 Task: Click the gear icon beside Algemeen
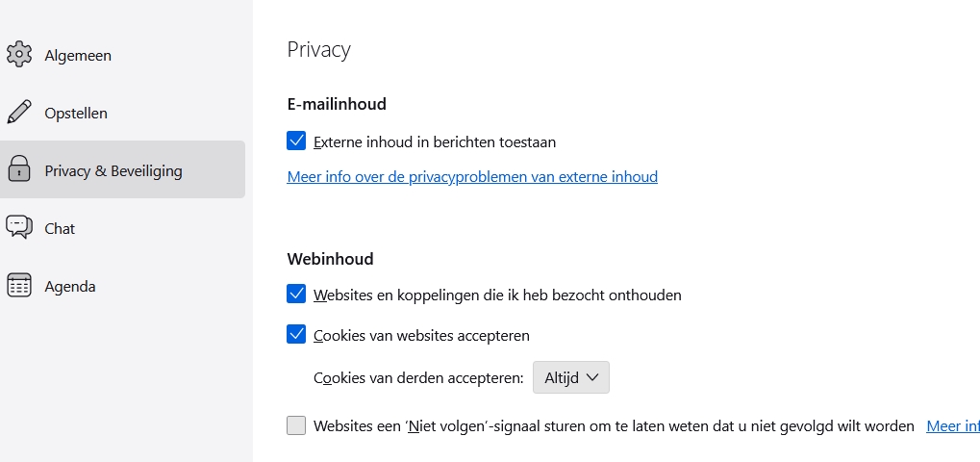click(19, 55)
